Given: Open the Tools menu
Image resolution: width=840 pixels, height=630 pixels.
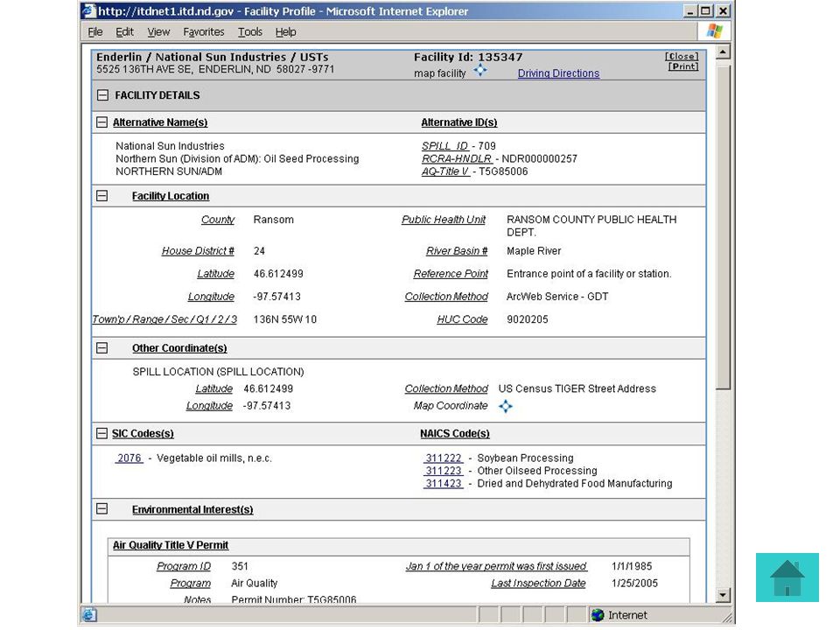Looking at the screenshot, I should 250,32.
